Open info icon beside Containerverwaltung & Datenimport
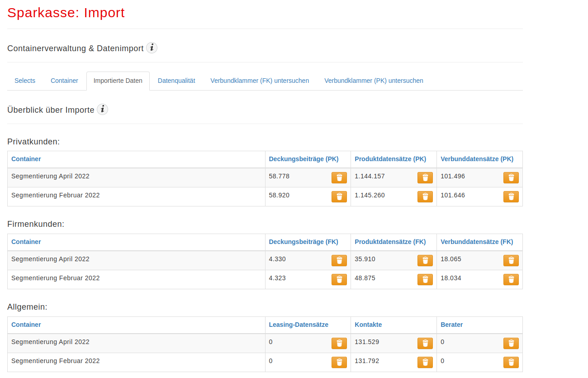This screenshot has width=588, height=378. 152,48
